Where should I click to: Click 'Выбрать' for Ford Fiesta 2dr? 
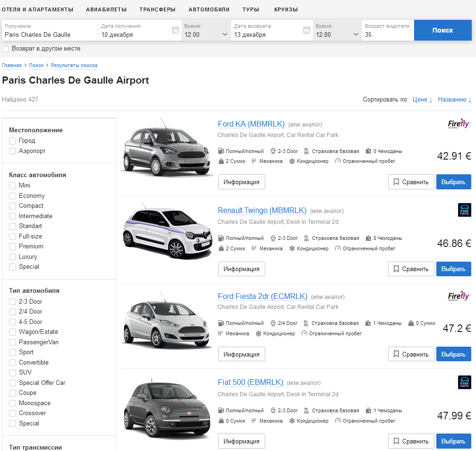(x=453, y=354)
